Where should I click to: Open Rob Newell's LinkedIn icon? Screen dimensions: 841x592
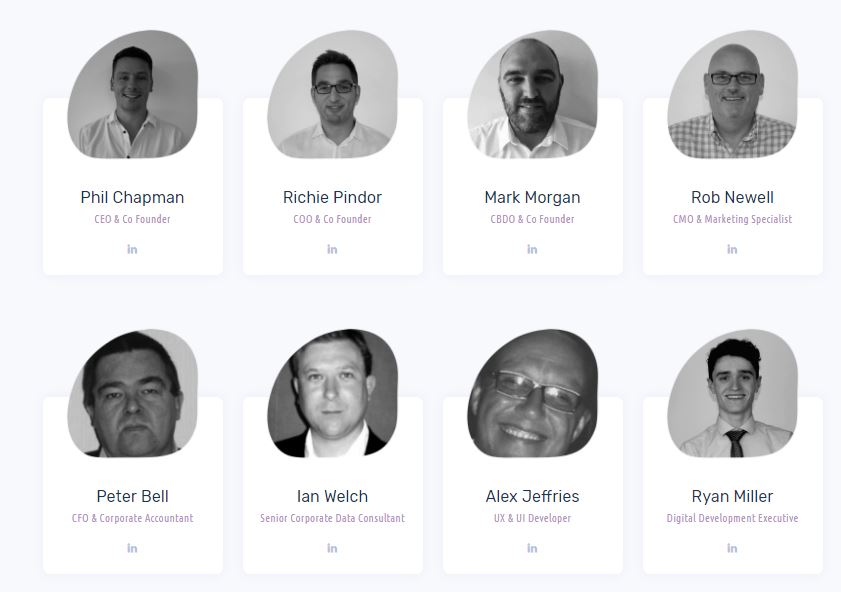732,249
